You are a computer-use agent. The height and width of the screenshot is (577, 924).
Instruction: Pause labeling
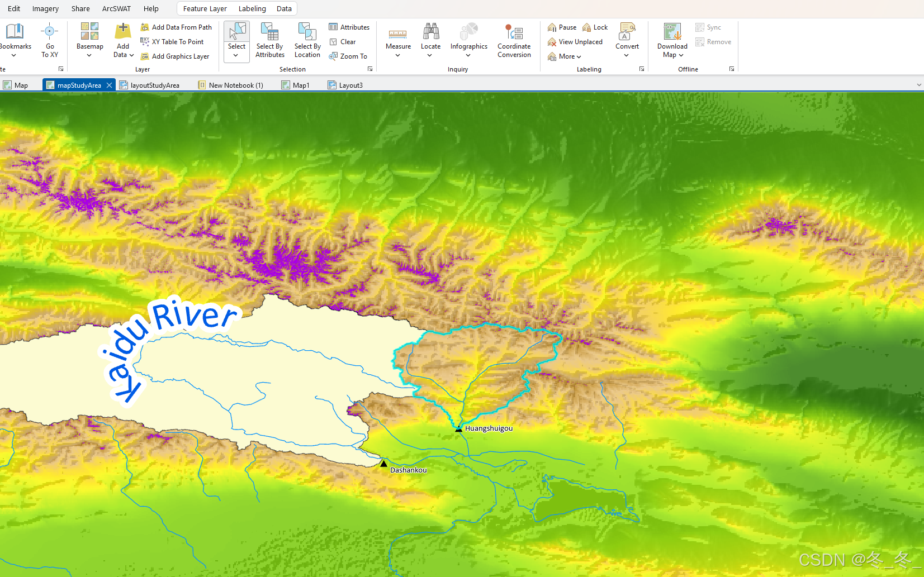click(562, 27)
